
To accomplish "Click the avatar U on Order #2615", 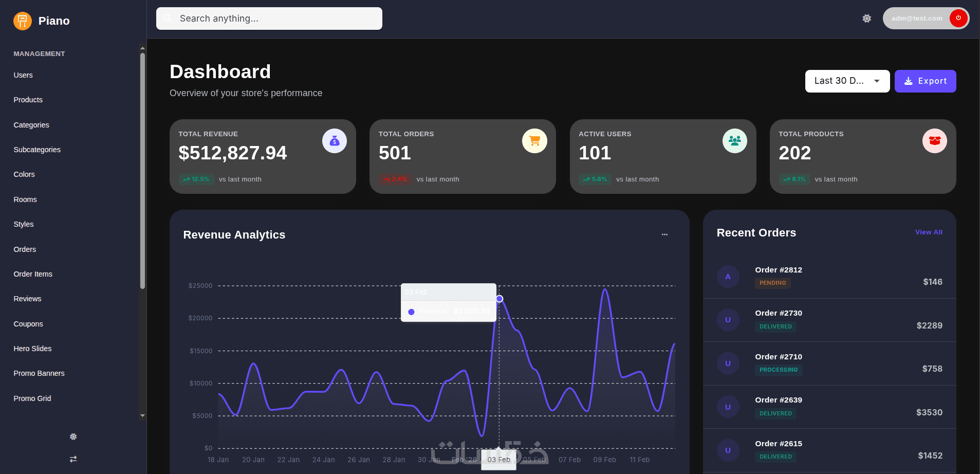I will pos(728,450).
